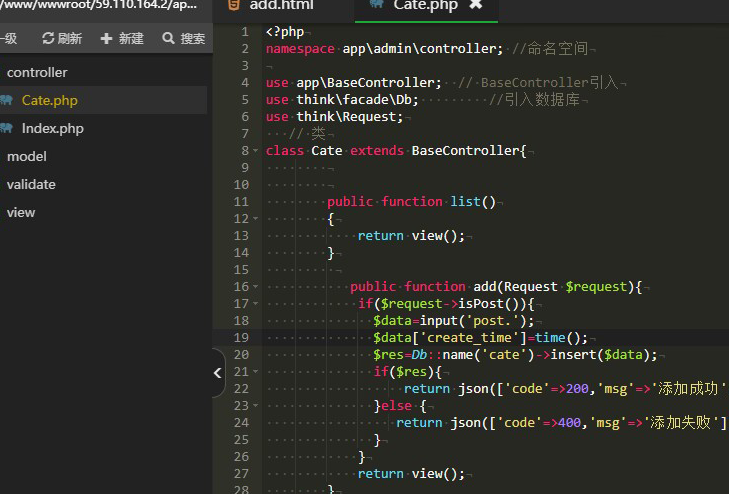Open the controller folder

point(37,72)
